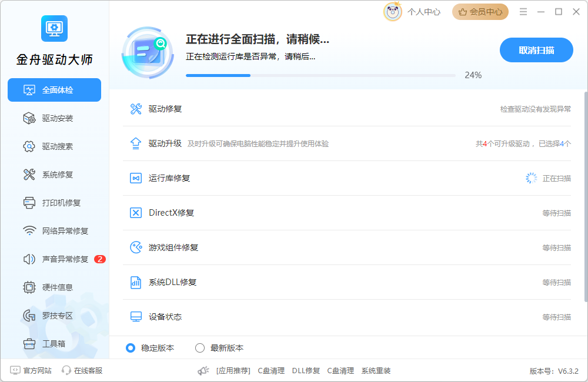The width and height of the screenshot is (588, 382).
Task: Click the 声音异常修复 red badge 2
Action: [100, 259]
